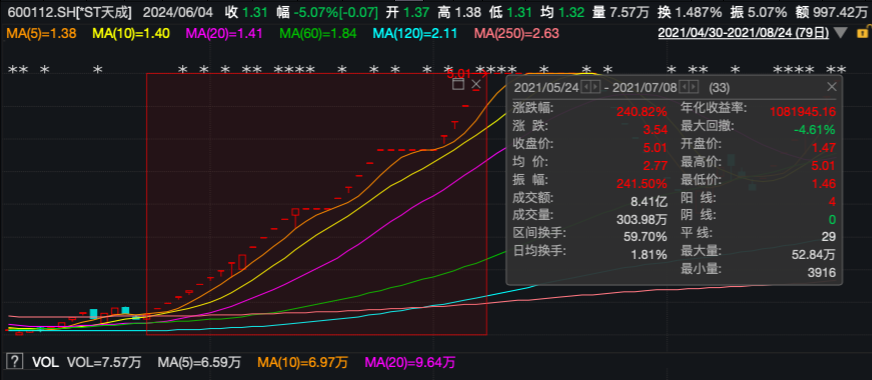
Task: Click the 振幅 value 241.50%
Action: (x=642, y=183)
